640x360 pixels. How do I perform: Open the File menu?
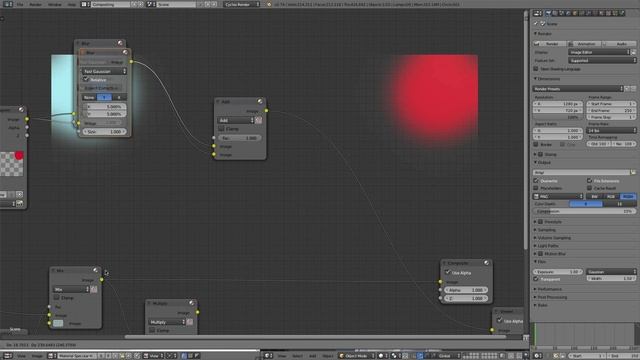[x=20, y=4]
